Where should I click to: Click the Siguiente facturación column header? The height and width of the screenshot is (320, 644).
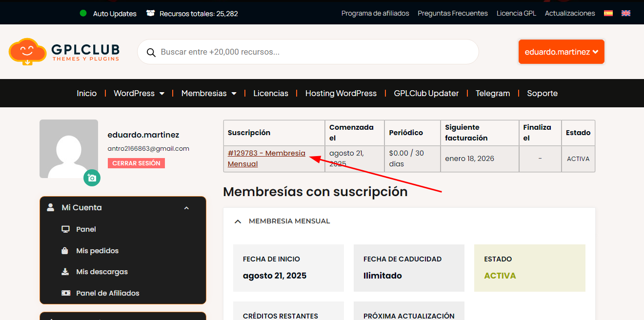[480, 133]
